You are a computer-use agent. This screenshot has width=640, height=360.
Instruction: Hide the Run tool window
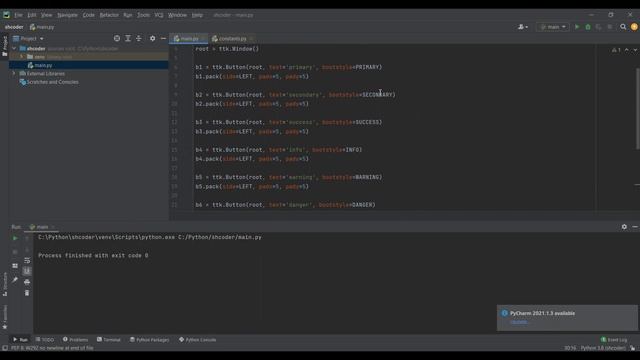635,227
